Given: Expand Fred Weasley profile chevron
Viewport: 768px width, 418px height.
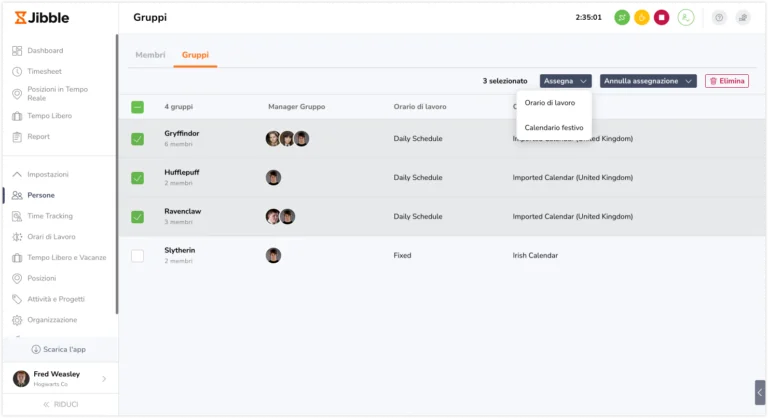Looking at the screenshot, I should point(104,379).
